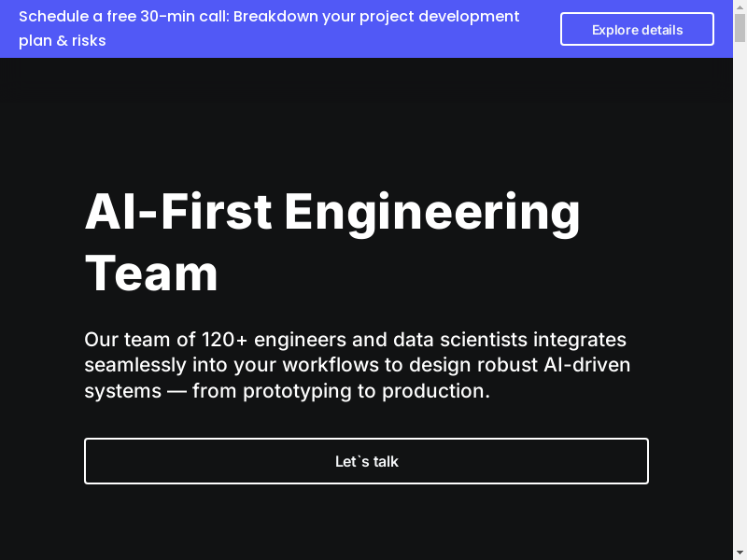747x560 pixels.
Task: Click "120+" in the description paragraph
Action: (x=225, y=339)
